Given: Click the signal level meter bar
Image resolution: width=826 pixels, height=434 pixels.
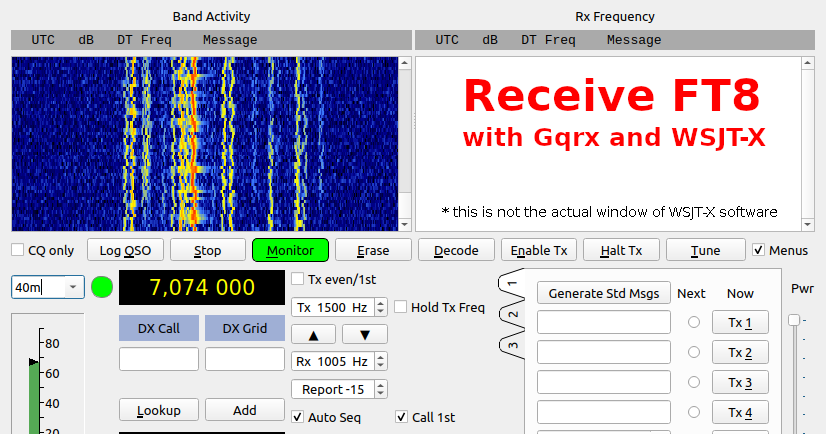Looking at the screenshot, I should 34,397.
